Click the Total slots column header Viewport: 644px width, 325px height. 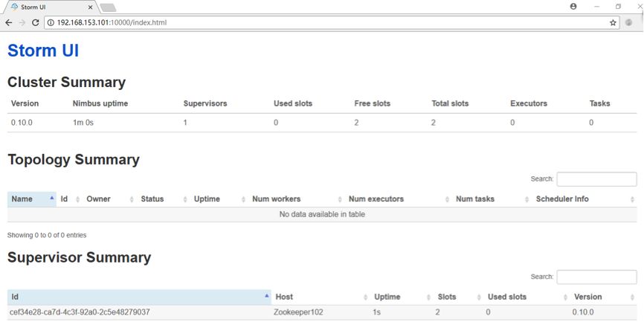pyautogui.click(x=450, y=103)
